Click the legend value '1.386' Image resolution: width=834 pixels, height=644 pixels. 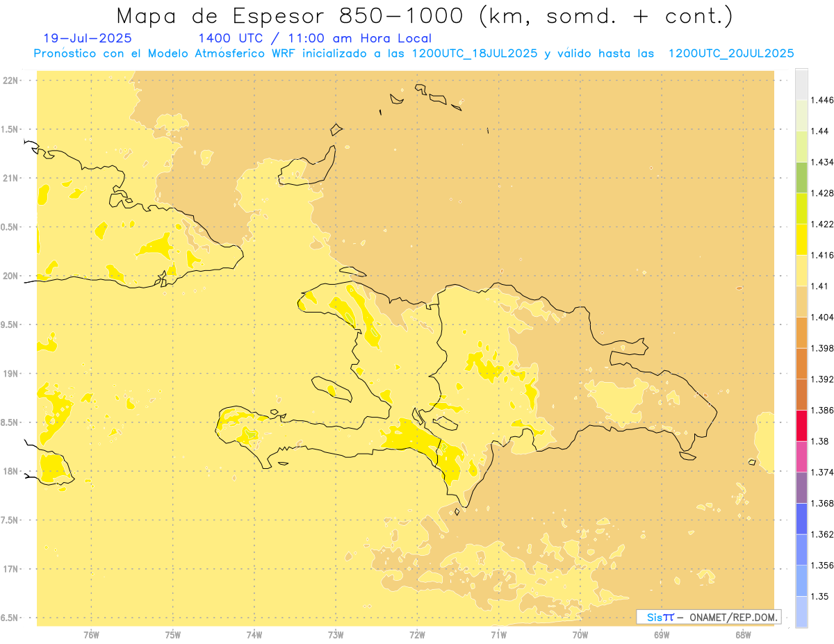click(x=822, y=410)
